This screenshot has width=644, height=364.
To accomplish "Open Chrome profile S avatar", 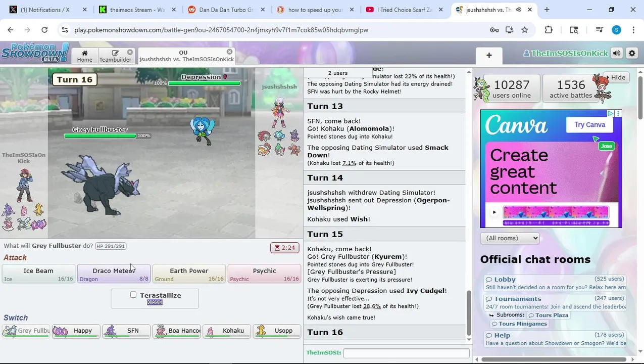I will point(616,30).
